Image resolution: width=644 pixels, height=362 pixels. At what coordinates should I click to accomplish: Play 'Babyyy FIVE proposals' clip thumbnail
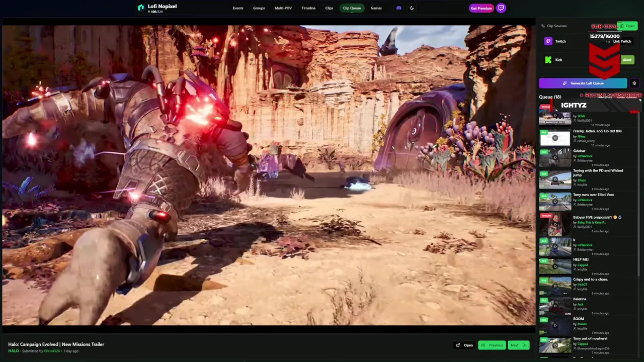555,224
